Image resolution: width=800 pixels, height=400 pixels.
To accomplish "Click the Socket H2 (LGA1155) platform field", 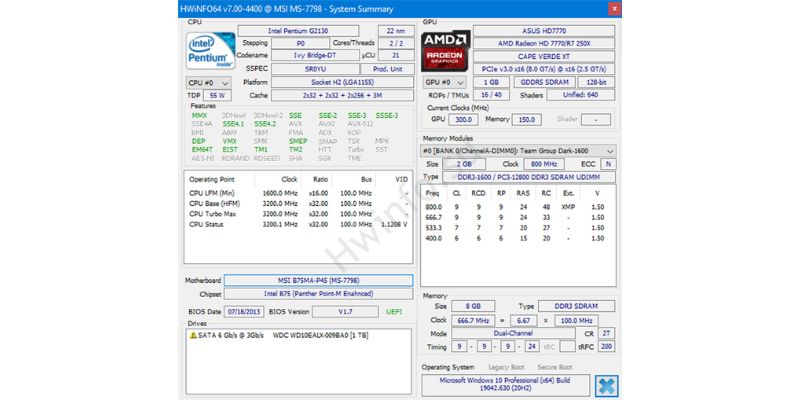I will [342, 82].
